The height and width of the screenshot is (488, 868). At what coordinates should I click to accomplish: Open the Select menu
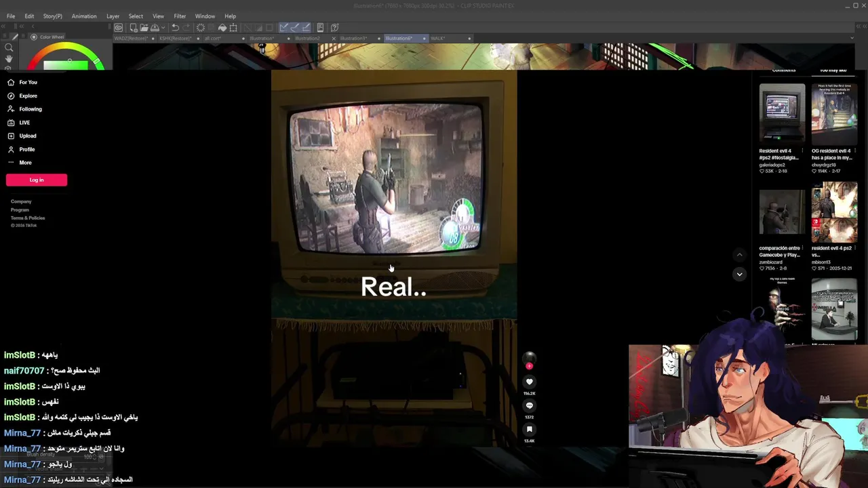pos(136,16)
